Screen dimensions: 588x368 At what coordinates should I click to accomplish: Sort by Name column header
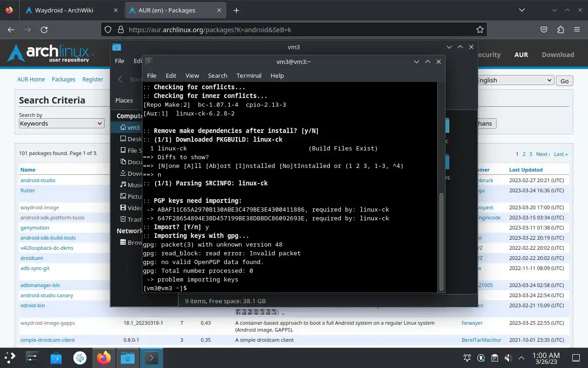pyautogui.click(x=28, y=170)
